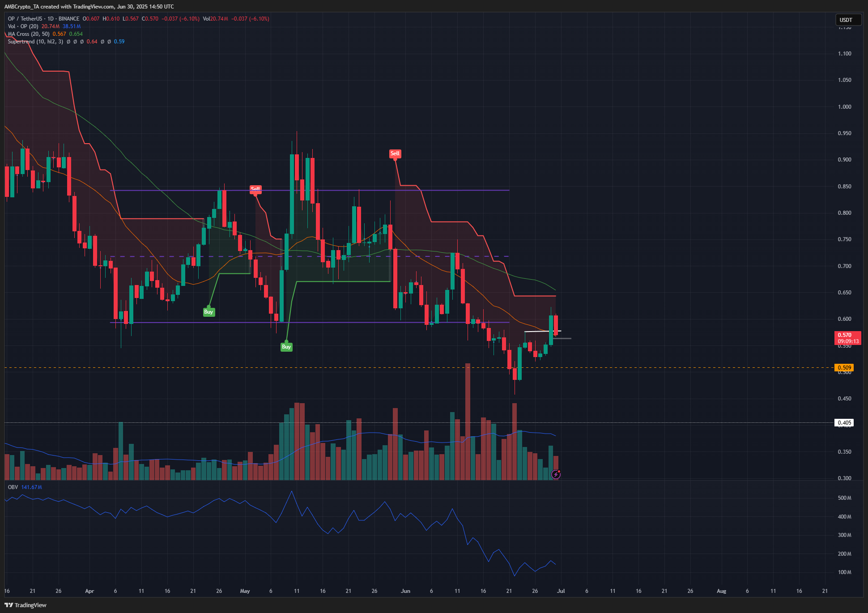Select the May label on time axis
This screenshot has height=613, width=868.
pyautogui.click(x=245, y=591)
